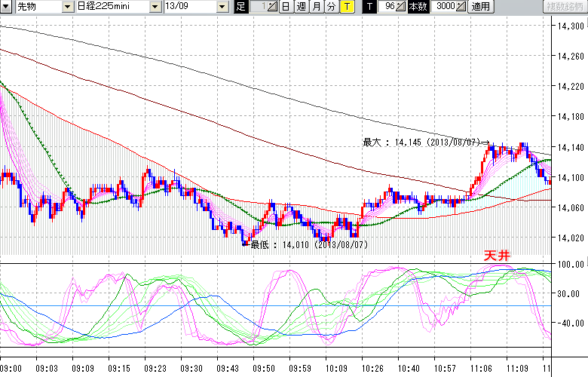The height and width of the screenshot is (377, 588).
Task: Adjust the spinner next to 96
Action: click(x=402, y=7)
